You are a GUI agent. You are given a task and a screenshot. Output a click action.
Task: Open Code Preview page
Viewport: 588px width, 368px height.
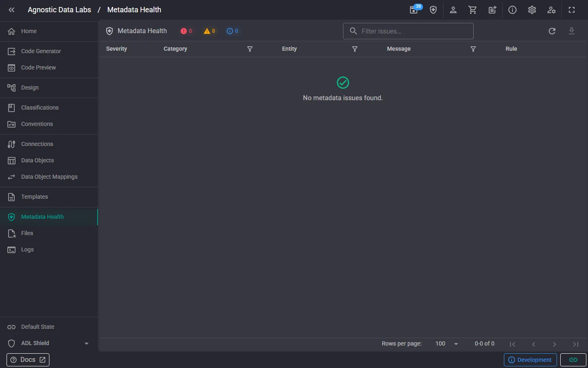tap(49, 67)
